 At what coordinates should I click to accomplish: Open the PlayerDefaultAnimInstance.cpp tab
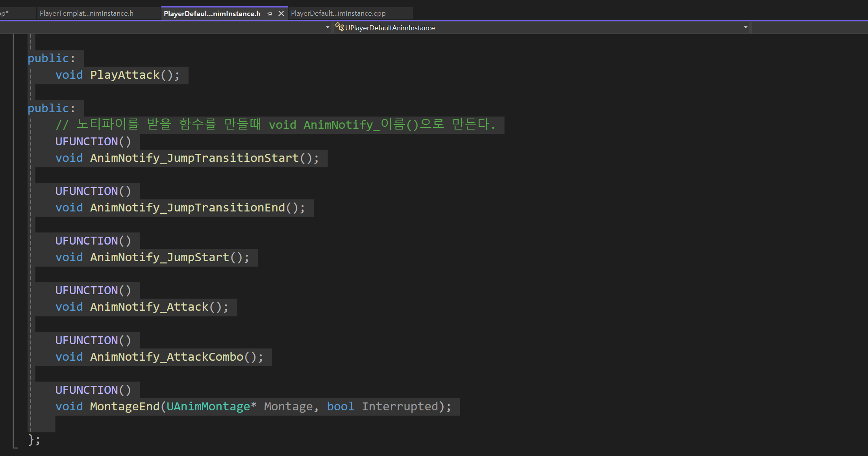(338, 13)
